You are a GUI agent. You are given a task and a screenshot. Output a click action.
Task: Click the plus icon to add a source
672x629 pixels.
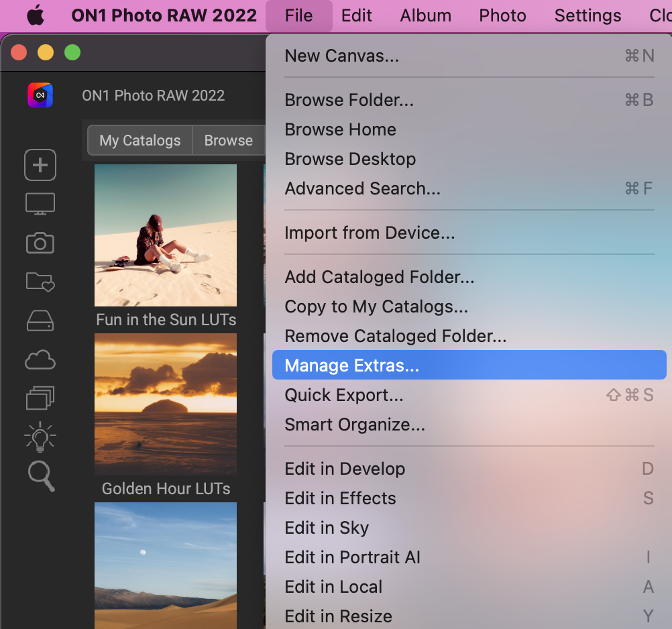pyautogui.click(x=40, y=165)
